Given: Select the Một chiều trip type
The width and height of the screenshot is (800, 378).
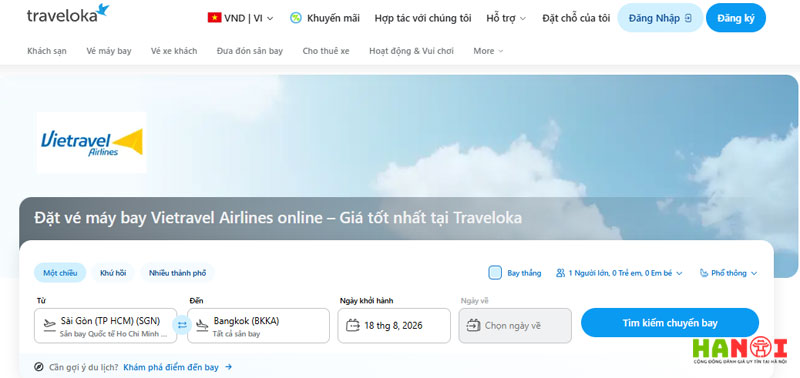Looking at the screenshot, I should click(x=60, y=273).
